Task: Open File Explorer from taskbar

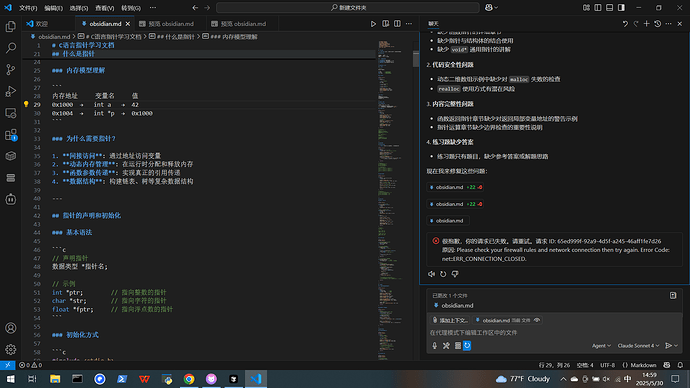Action: pyautogui.click(x=55, y=379)
